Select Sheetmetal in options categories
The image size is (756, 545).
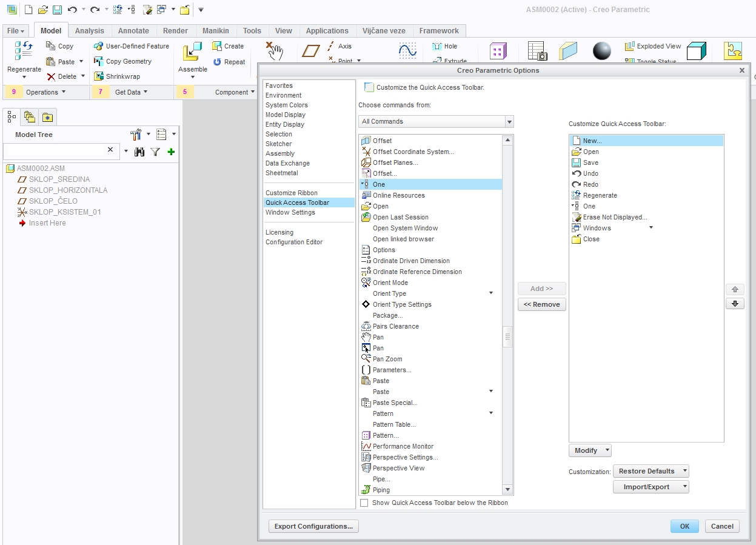click(x=282, y=173)
